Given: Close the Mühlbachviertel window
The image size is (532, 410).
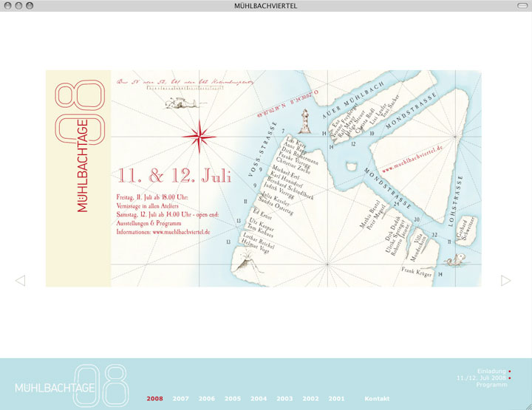Looking at the screenshot, I should (x=9, y=6).
